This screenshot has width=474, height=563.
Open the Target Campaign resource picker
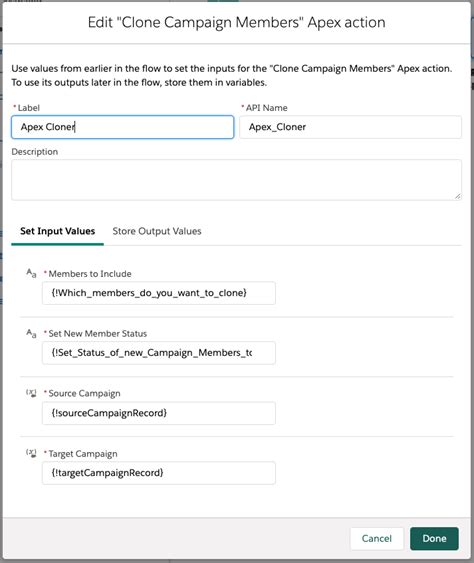(x=159, y=473)
